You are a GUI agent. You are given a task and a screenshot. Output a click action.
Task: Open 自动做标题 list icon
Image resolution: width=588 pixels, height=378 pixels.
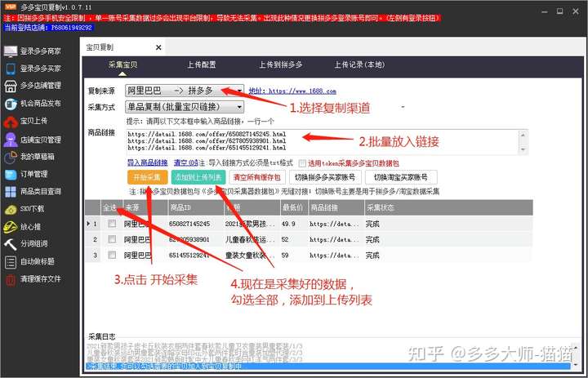pyautogui.click(x=11, y=262)
